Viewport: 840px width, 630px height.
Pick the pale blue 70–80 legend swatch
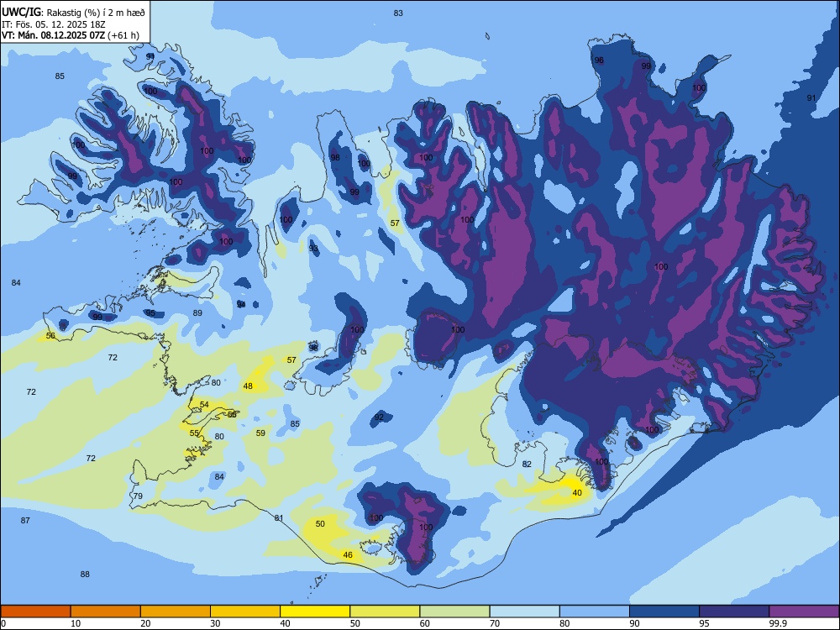[524, 612]
